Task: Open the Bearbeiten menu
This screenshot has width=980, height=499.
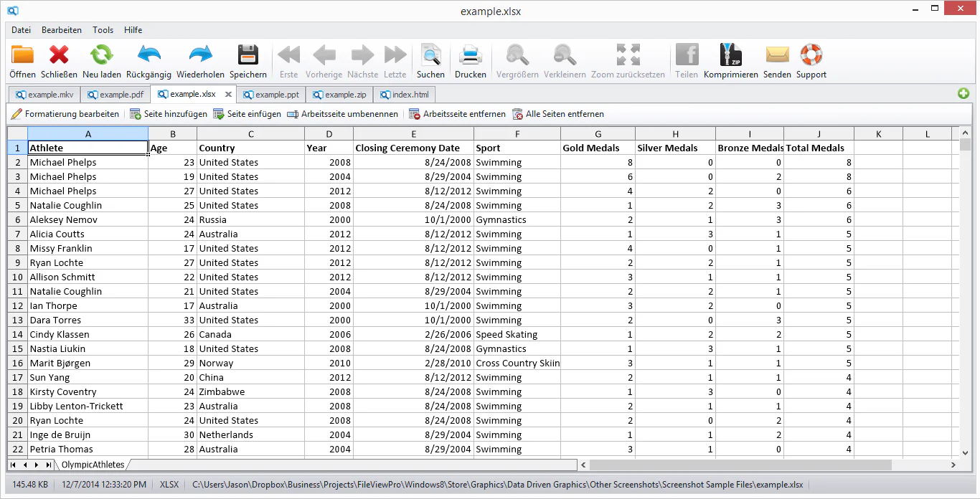Action: pyautogui.click(x=62, y=30)
